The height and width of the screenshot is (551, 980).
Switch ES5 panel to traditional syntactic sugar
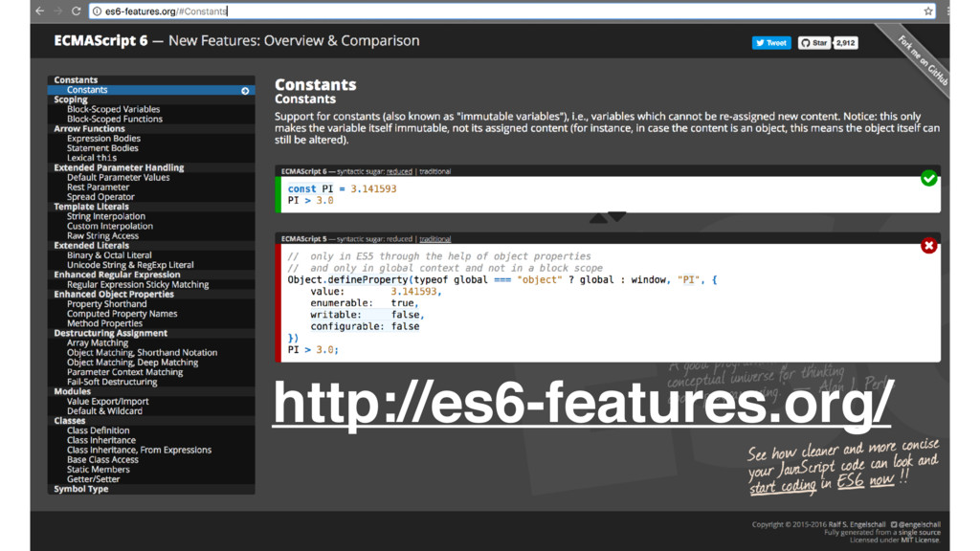tap(435, 238)
